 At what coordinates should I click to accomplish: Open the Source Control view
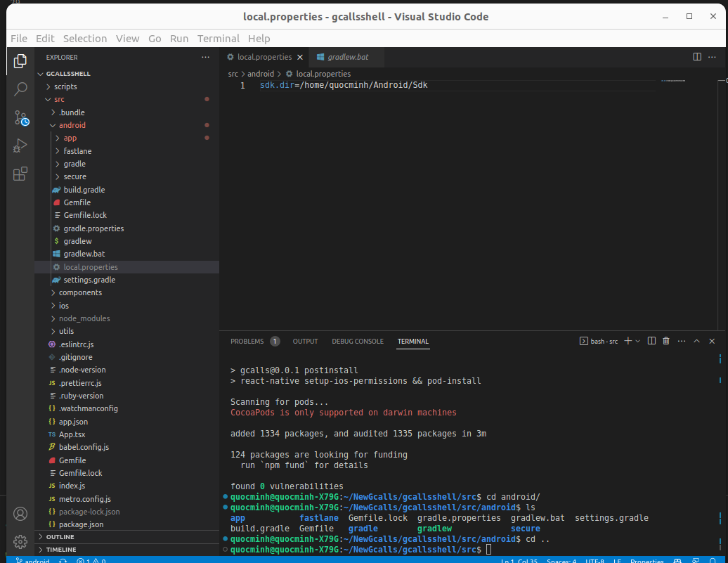[x=20, y=117]
